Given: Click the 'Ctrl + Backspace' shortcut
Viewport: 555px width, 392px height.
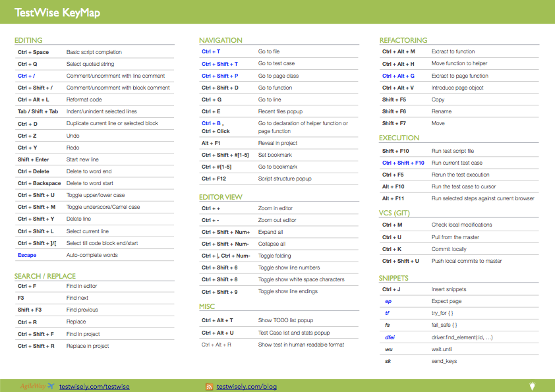Looking at the screenshot, I should coord(40,183).
